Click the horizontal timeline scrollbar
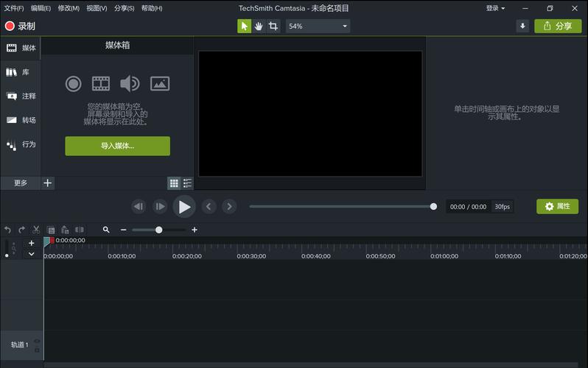This screenshot has width=588, height=368. (311, 364)
